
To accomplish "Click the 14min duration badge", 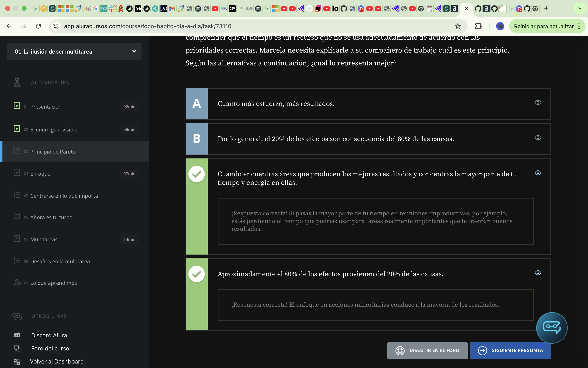I will (x=129, y=239).
